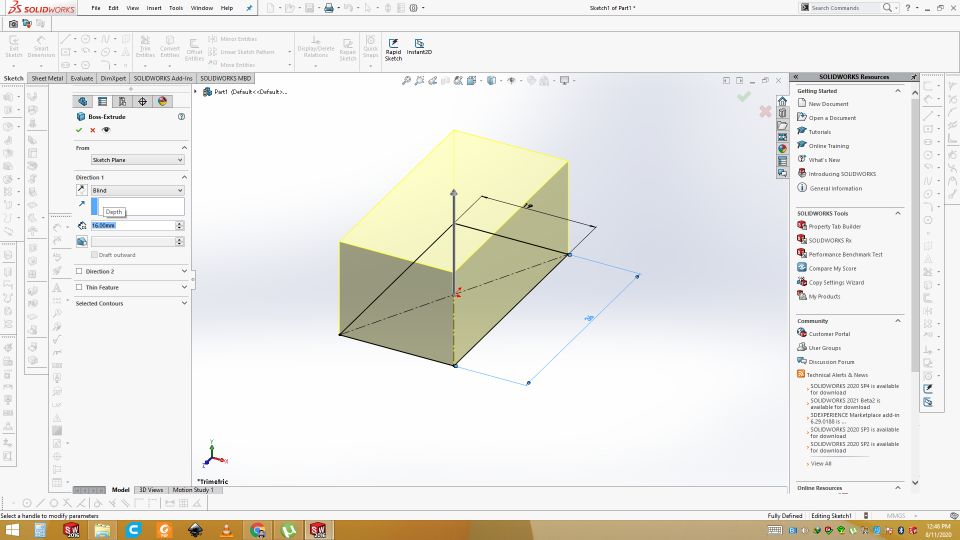Switch to the Motion Study 1 tab
The height and width of the screenshot is (540, 960).
(x=193, y=490)
